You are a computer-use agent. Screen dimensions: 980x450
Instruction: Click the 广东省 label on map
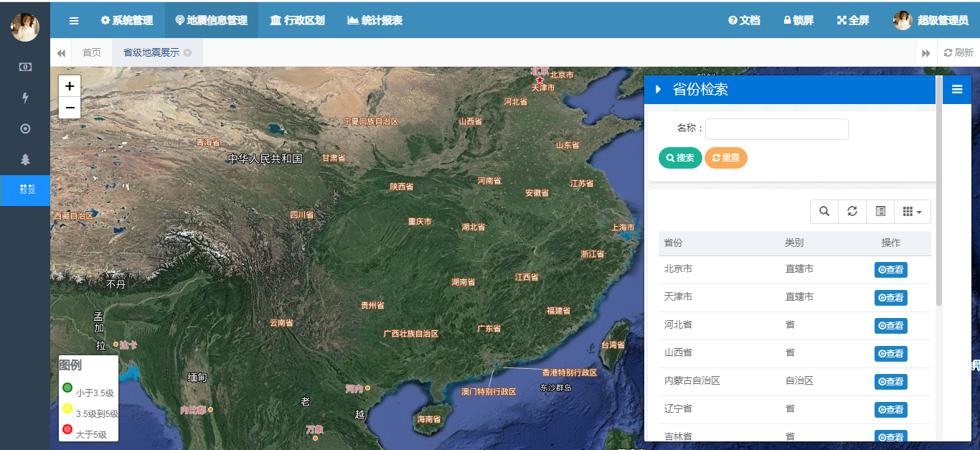click(x=489, y=329)
